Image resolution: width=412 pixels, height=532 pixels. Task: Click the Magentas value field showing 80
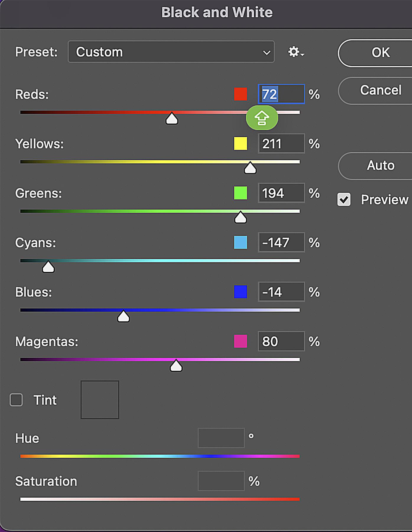click(281, 341)
